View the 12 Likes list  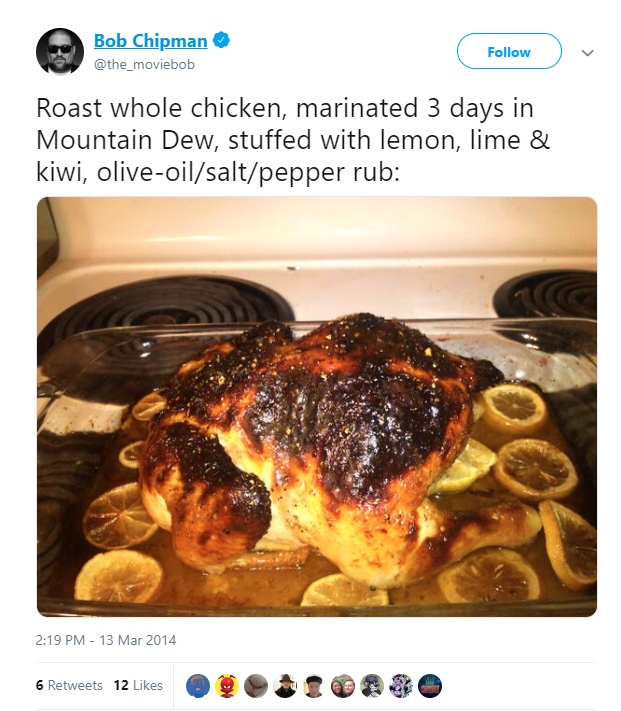point(138,685)
